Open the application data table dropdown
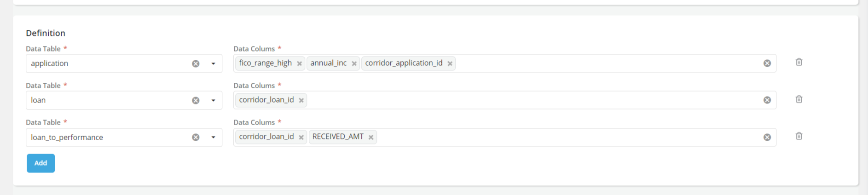868x195 pixels. coord(213,63)
